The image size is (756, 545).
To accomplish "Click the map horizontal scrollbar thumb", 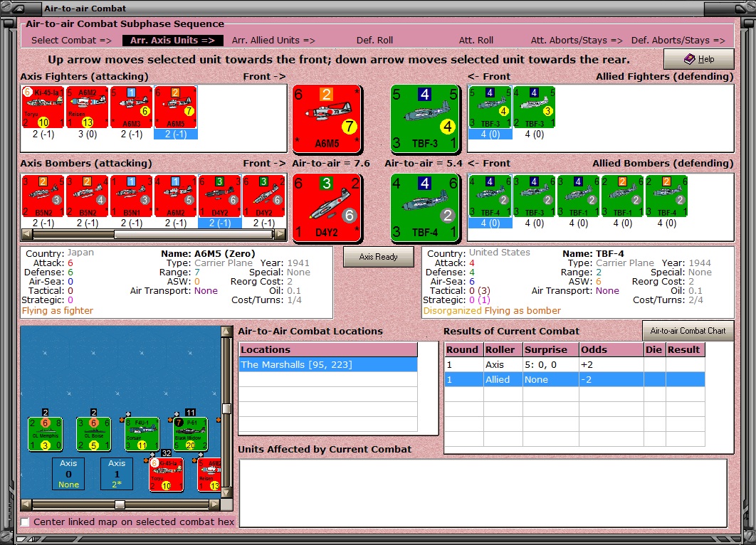I will [x=120, y=504].
